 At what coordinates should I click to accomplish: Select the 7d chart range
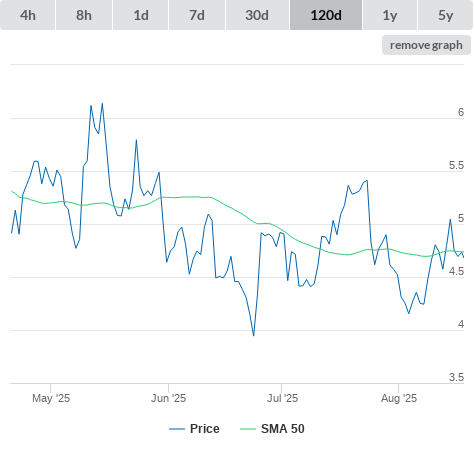coord(197,15)
